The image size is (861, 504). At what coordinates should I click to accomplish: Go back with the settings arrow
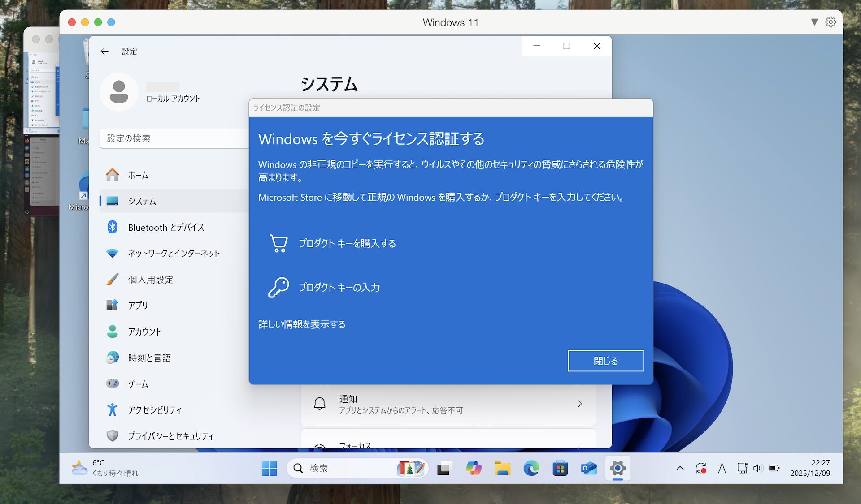coord(104,52)
